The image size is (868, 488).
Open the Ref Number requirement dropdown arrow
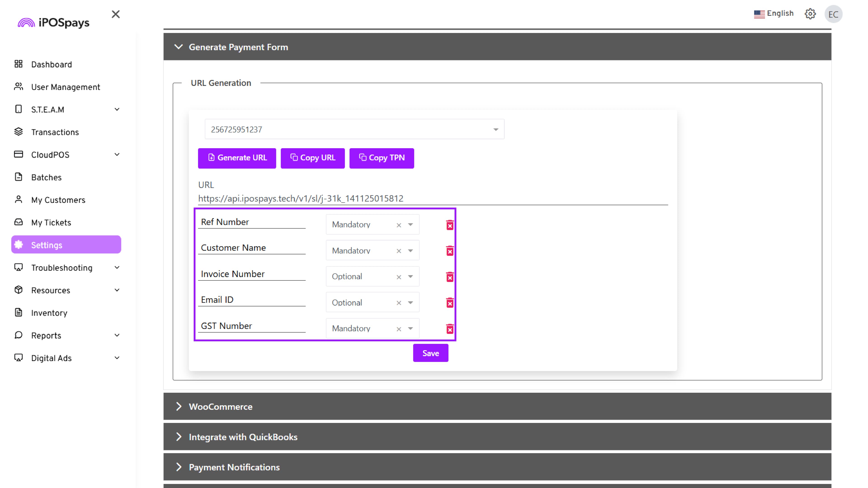pos(410,225)
